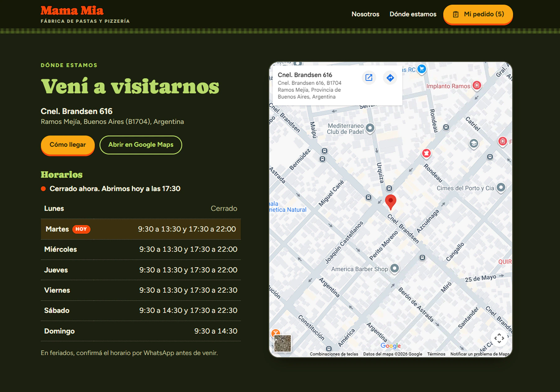Go to Dónde estamos navigation link
The width and height of the screenshot is (560, 392).
click(413, 14)
